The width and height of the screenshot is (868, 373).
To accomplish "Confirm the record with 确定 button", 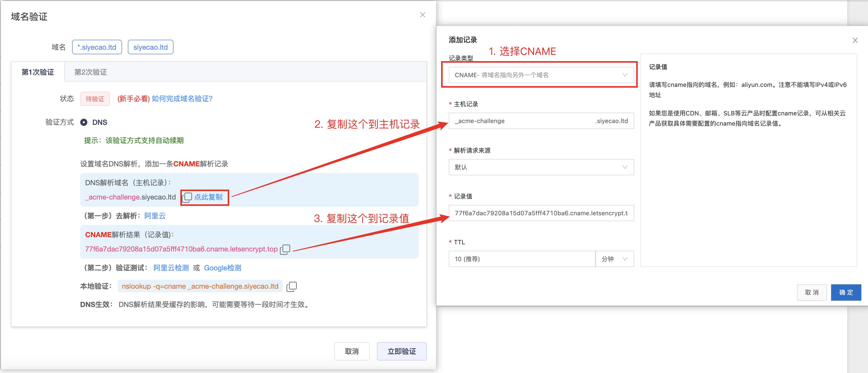I will click(x=846, y=292).
